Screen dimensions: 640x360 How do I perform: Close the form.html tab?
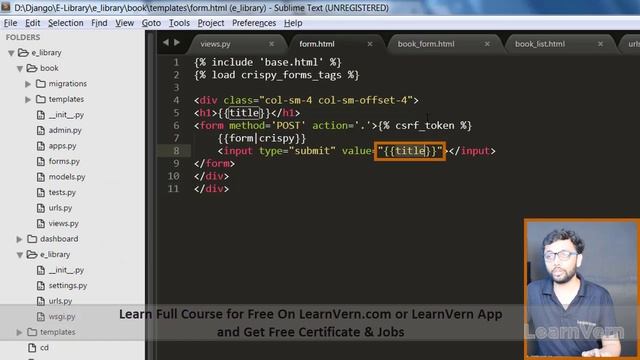(370, 44)
